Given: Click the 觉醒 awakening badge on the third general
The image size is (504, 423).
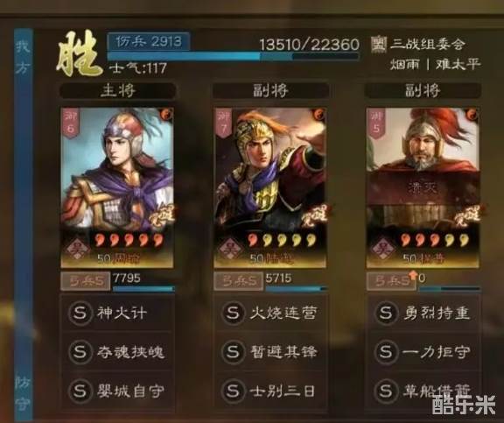Looking at the screenshot, I should tap(467, 215).
